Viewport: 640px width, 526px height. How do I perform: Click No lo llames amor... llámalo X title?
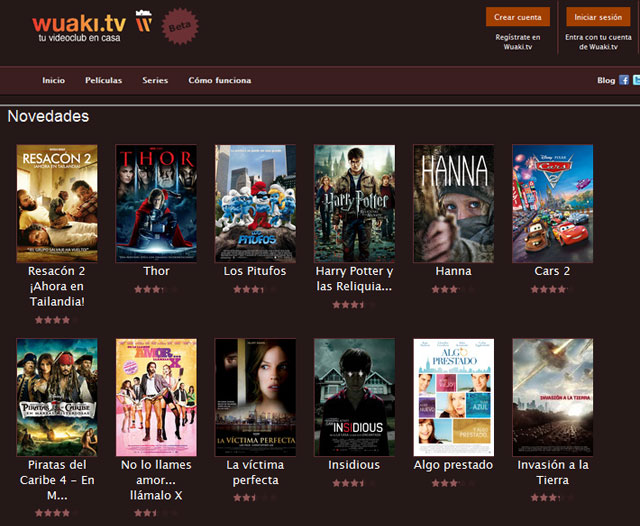coord(156,480)
